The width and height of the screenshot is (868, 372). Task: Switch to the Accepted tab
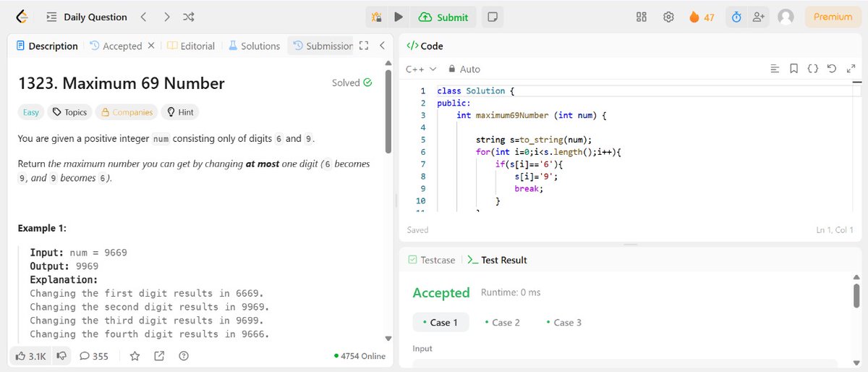click(116, 46)
